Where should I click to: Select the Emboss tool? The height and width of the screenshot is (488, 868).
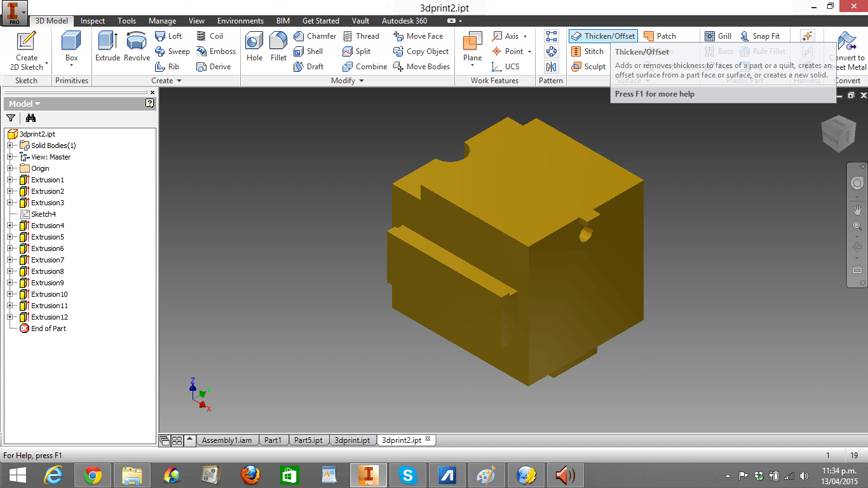pos(216,51)
